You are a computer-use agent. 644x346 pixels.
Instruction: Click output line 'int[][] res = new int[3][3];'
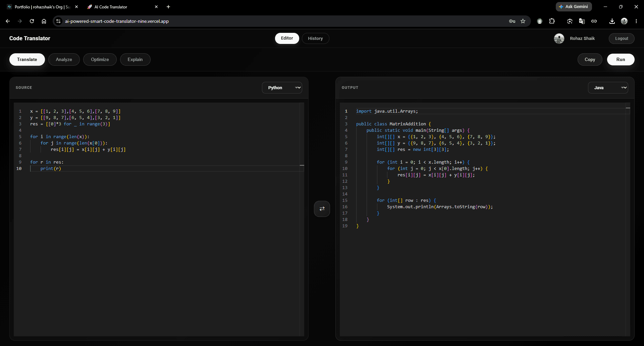(413, 149)
